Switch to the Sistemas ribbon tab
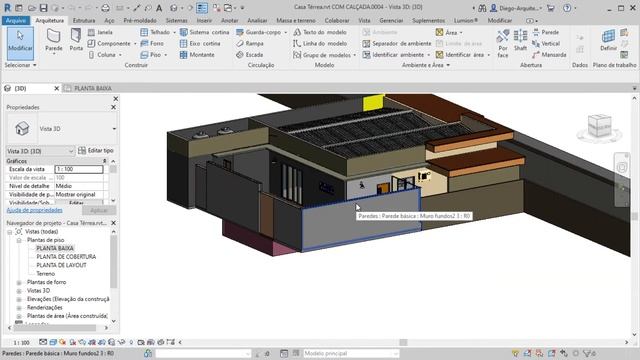 click(176, 20)
